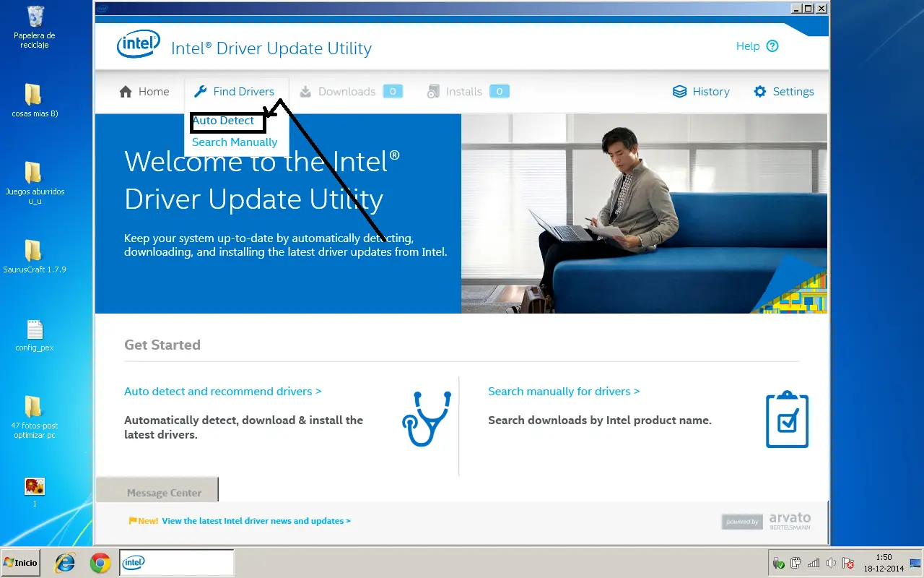
Task: Switch to the Downloads tab
Action: click(351, 92)
